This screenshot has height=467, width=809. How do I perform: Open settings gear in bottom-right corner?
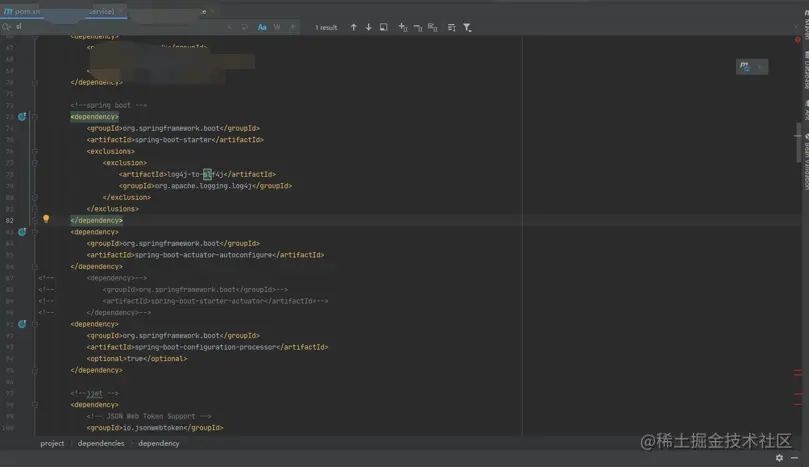pyautogui.click(x=779, y=458)
